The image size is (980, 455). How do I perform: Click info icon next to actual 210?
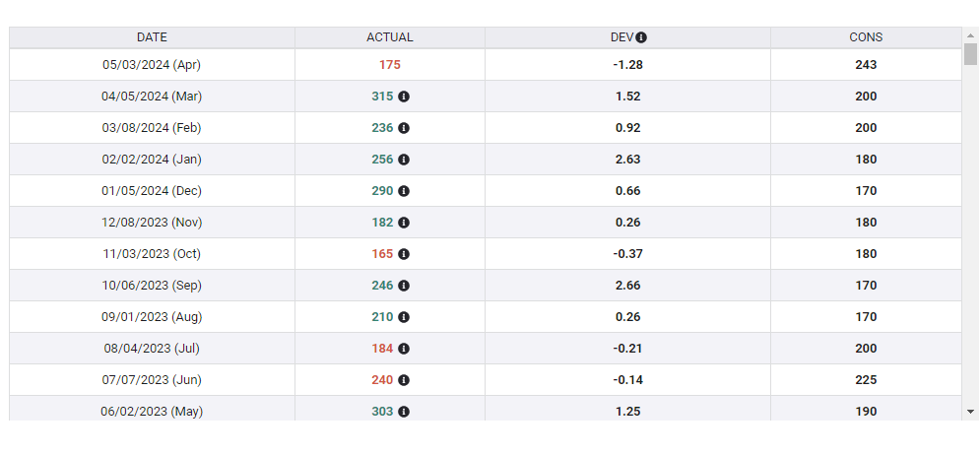coord(404,317)
